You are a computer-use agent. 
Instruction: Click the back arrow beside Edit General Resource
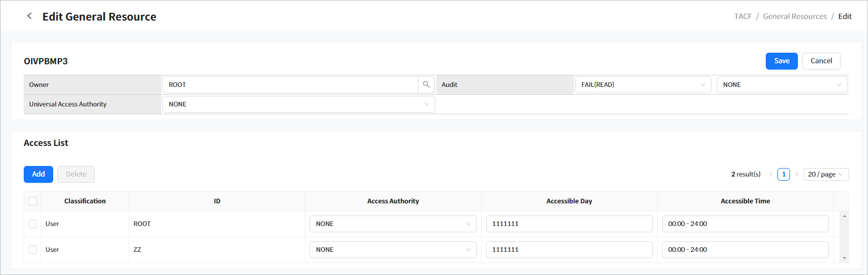coord(30,16)
